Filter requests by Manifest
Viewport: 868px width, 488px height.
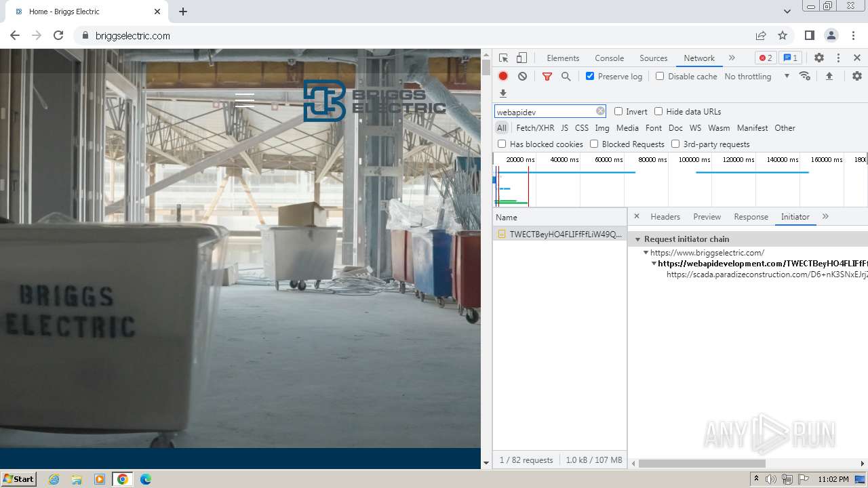[752, 127]
